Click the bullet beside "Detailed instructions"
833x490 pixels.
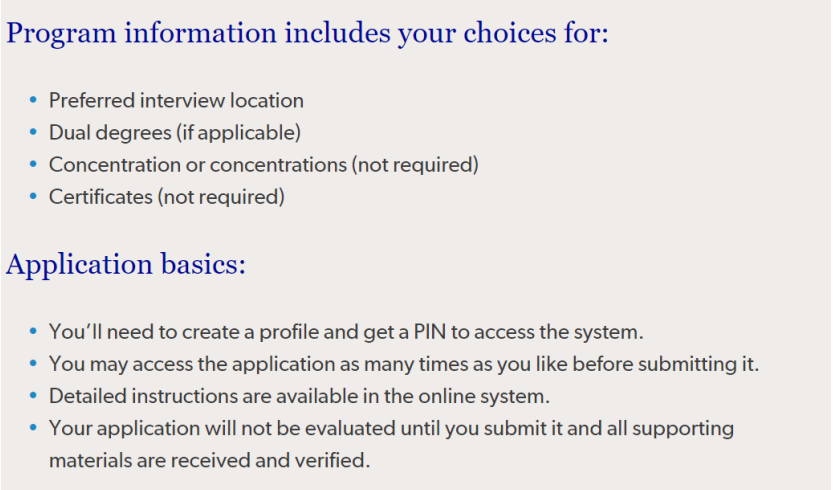click(x=33, y=396)
